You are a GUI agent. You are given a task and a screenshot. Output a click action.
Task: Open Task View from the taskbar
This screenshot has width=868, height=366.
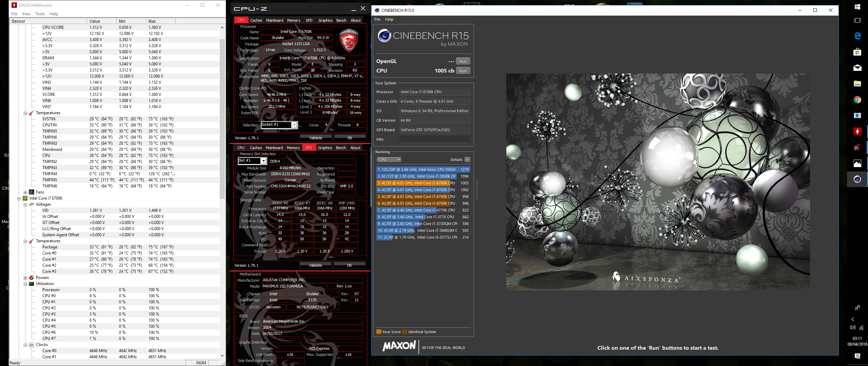pyautogui.click(x=857, y=20)
